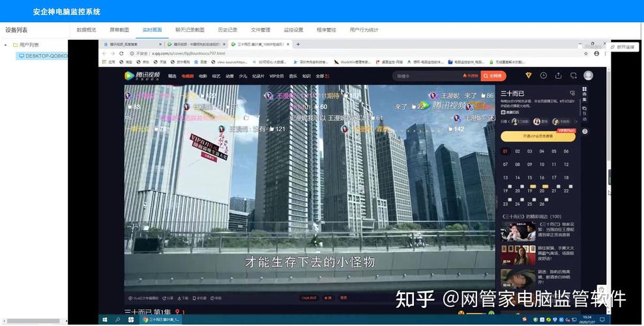Click the browser back arrow
The height and width of the screenshot is (326, 644).
104,53
